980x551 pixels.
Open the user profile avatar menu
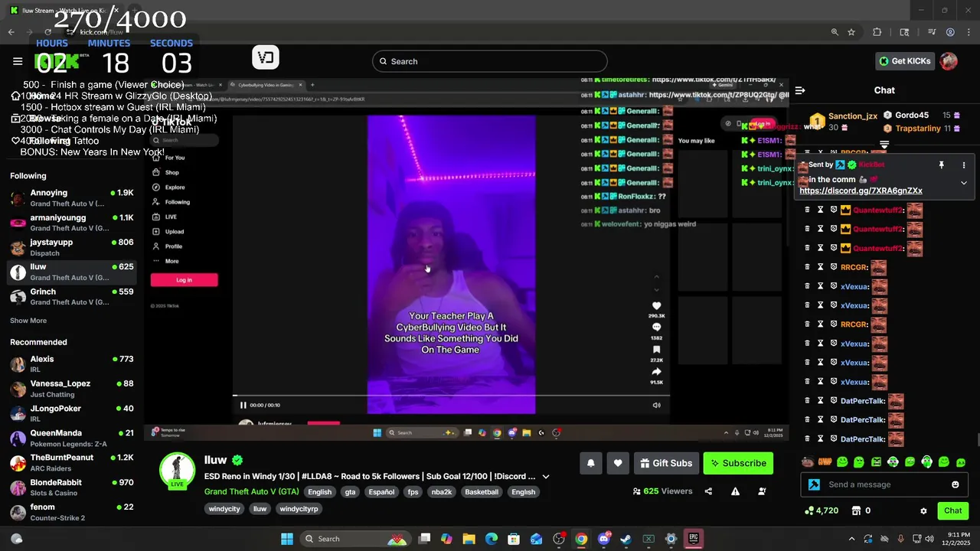[949, 61]
